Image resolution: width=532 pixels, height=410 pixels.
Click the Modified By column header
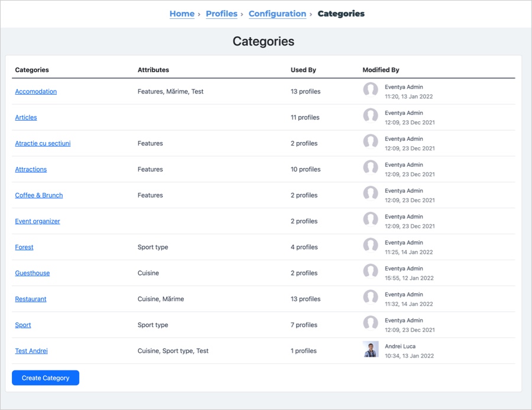coord(381,70)
